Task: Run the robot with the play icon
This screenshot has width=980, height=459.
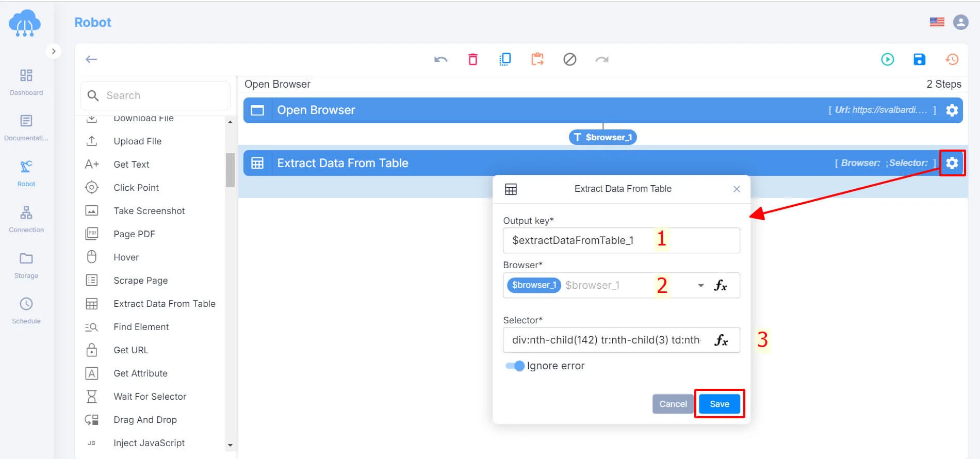Action: click(x=887, y=59)
